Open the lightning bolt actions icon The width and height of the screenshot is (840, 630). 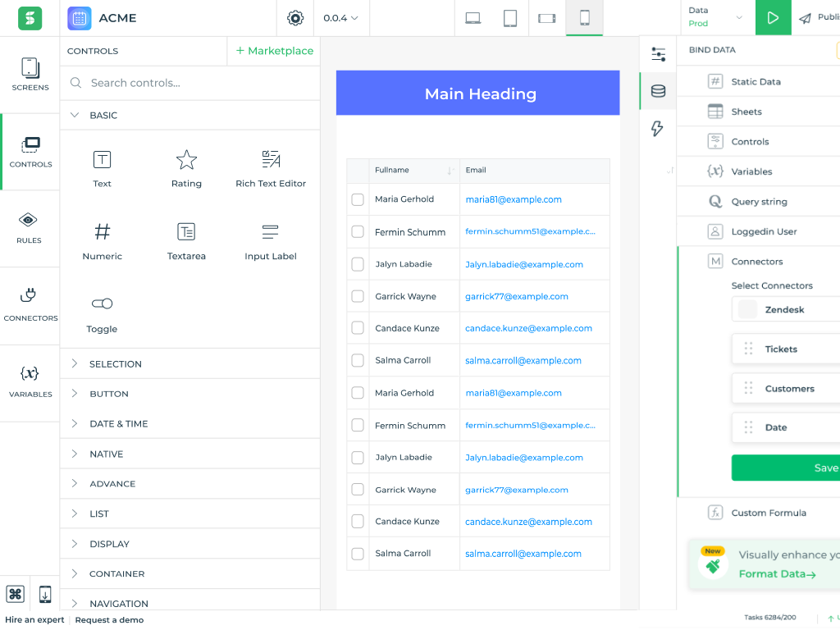658,129
